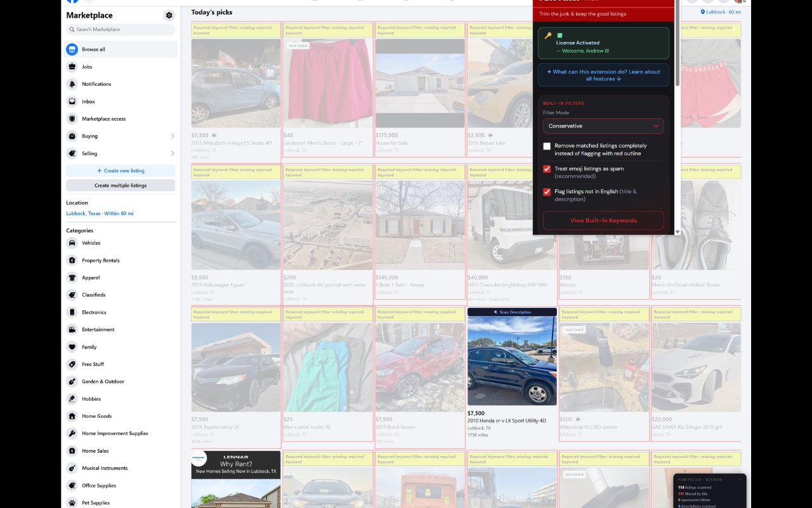Select the Apparel shirt icon
The height and width of the screenshot is (508, 812).
click(x=72, y=277)
